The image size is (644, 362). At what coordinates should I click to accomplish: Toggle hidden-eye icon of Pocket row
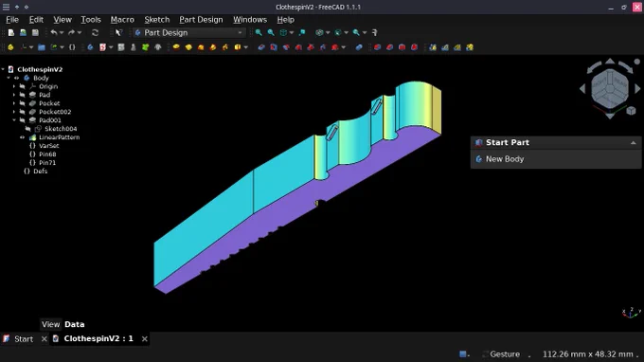(22, 103)
